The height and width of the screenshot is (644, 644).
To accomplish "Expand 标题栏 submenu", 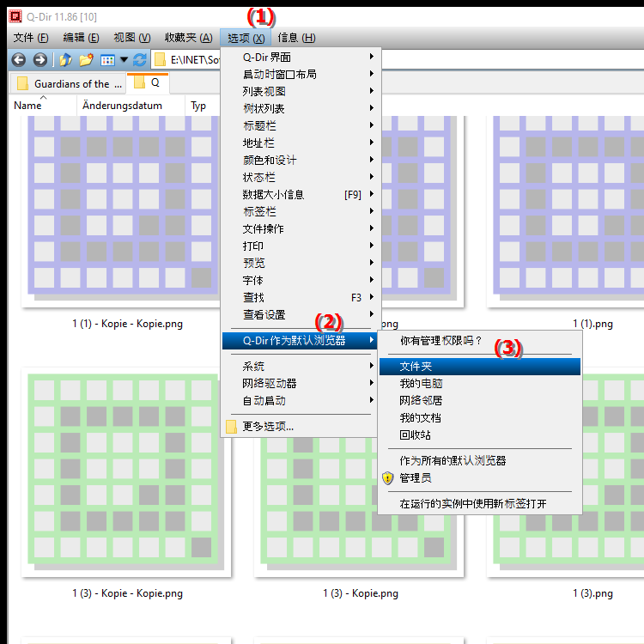I will [301, 125].
